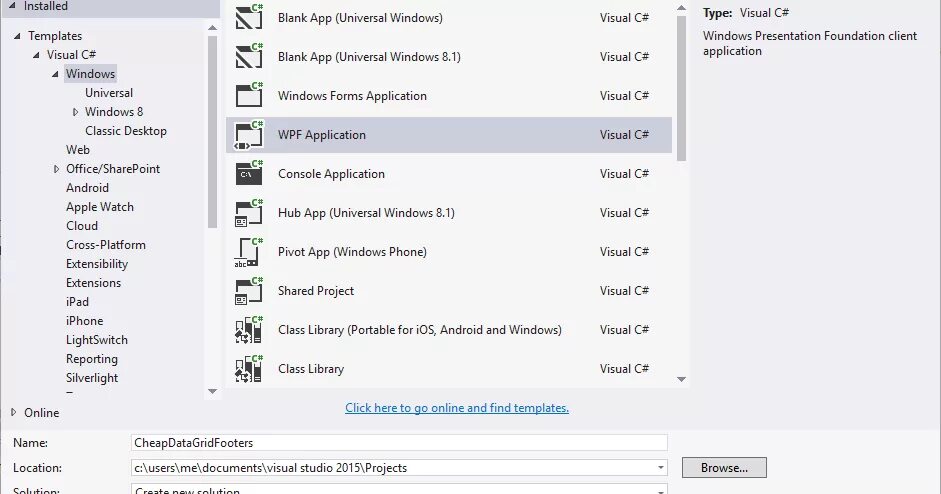
Task: Select the Windows category label
Action: 90,74
